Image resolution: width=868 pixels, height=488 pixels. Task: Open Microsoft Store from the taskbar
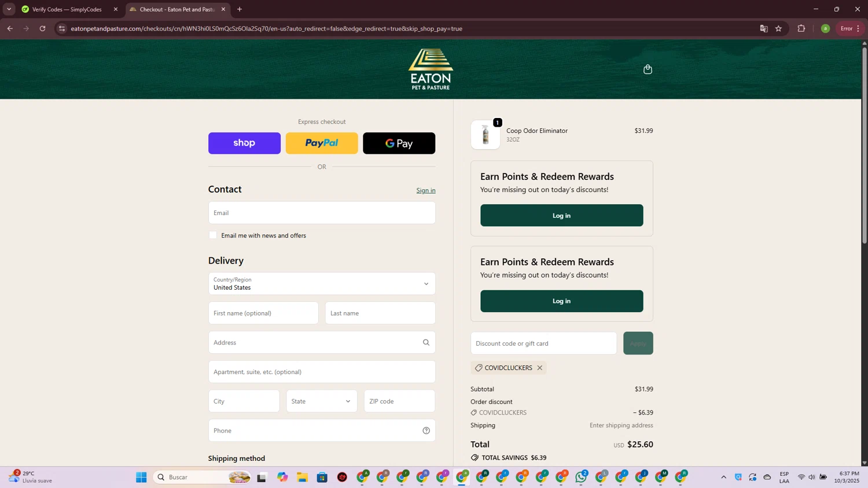pyautogui.click(x=322, y=477)
